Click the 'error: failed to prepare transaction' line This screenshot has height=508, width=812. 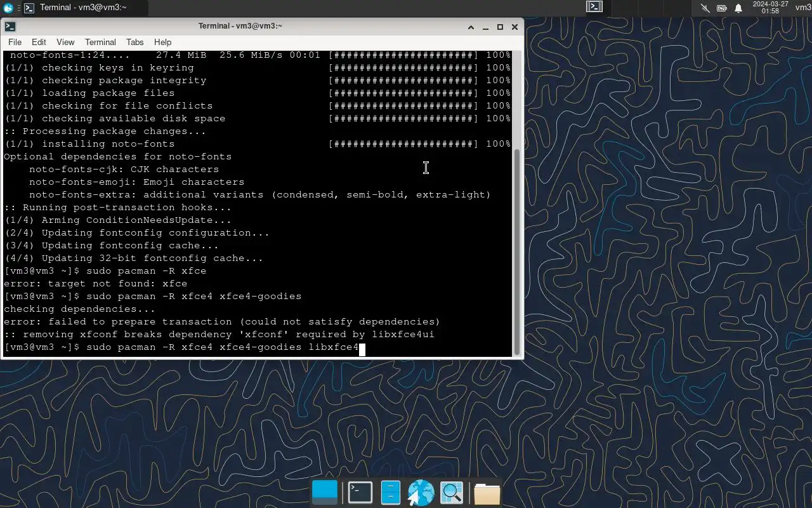click(x=222, y=322)
